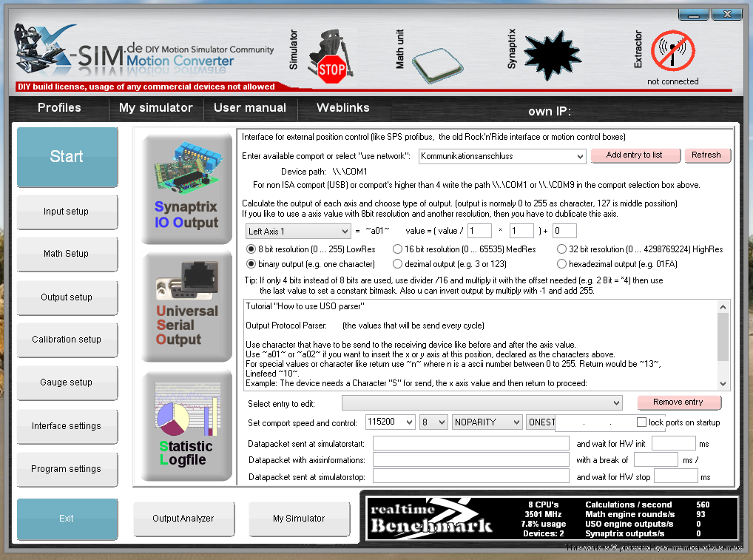The image size is (753, 560).
Task: Select hexadezimal output radio button
Action: pyautogui.click(x=562, y=263)
